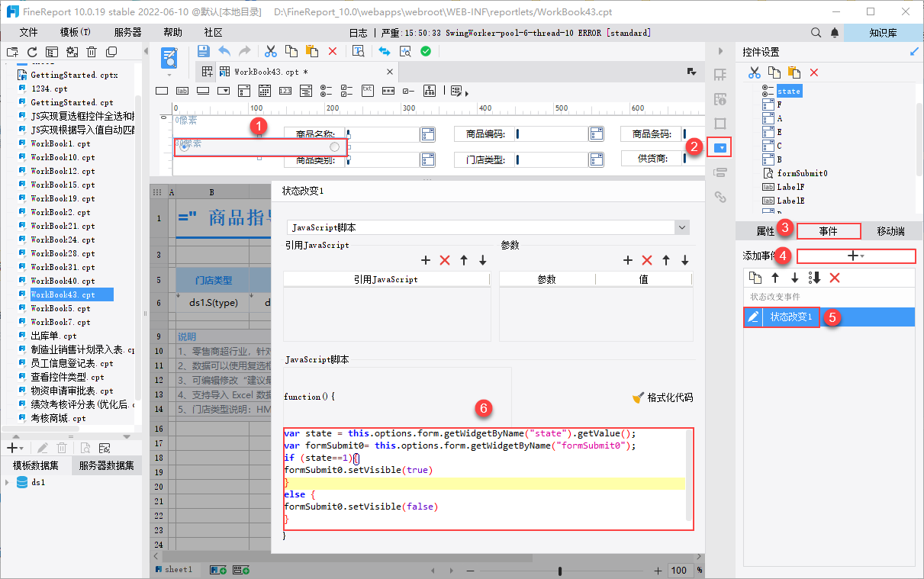Open dropdown arrow under preview button
The height and width of the screenshot is (579, 924).
169,75
